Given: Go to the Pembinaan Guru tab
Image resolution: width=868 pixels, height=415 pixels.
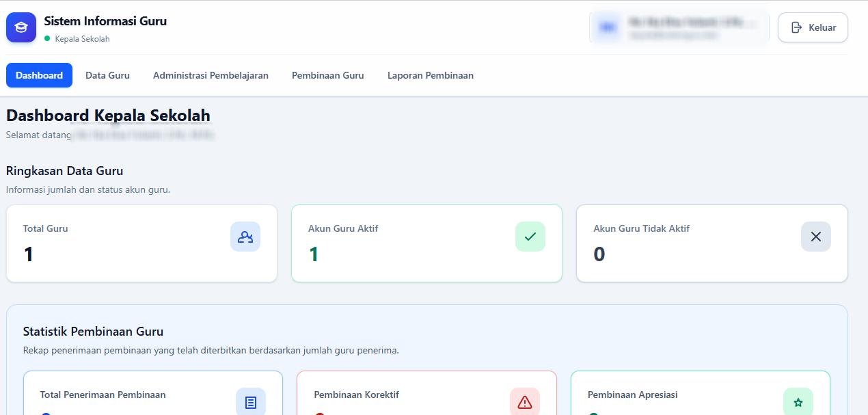Looking at the screenshot, I should click(x=328, y=75).
